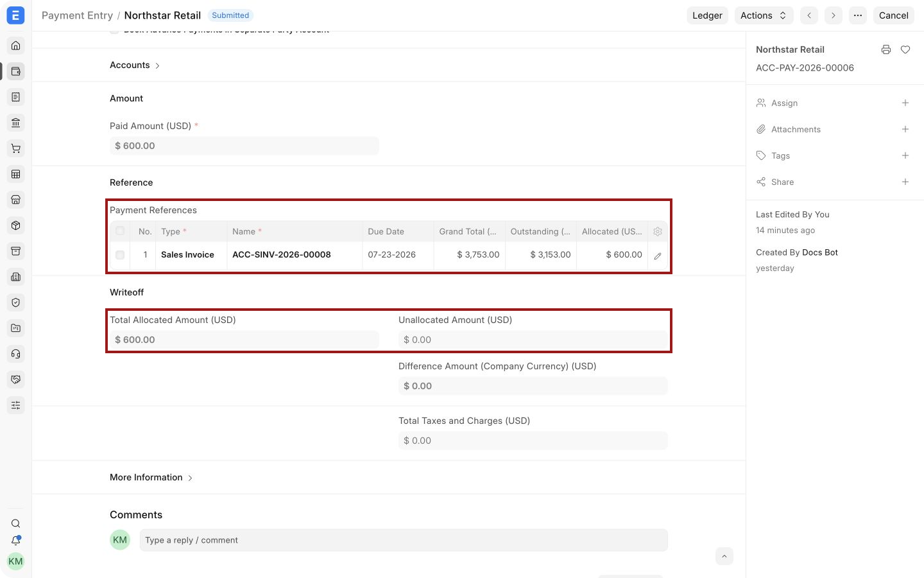Screen dimensions: 924x578
Task: Click the Due Date column header
Action: pyautogui.click(x=398, y=231)
